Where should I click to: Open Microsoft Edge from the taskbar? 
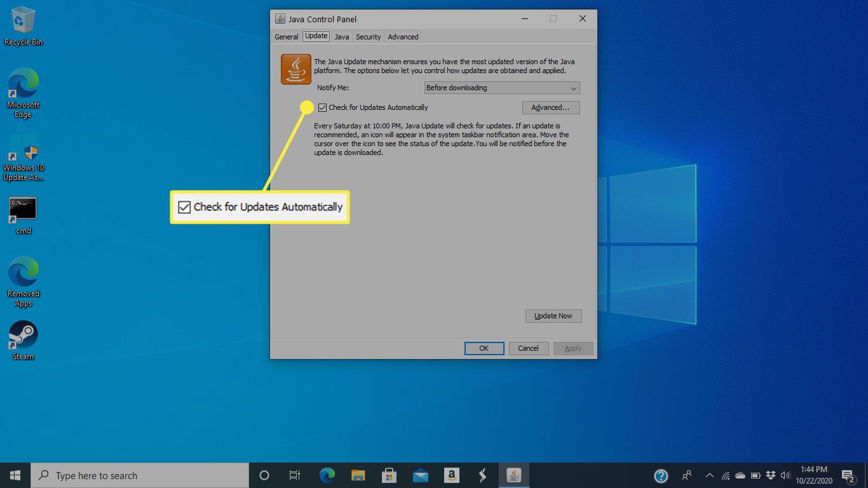327,475
